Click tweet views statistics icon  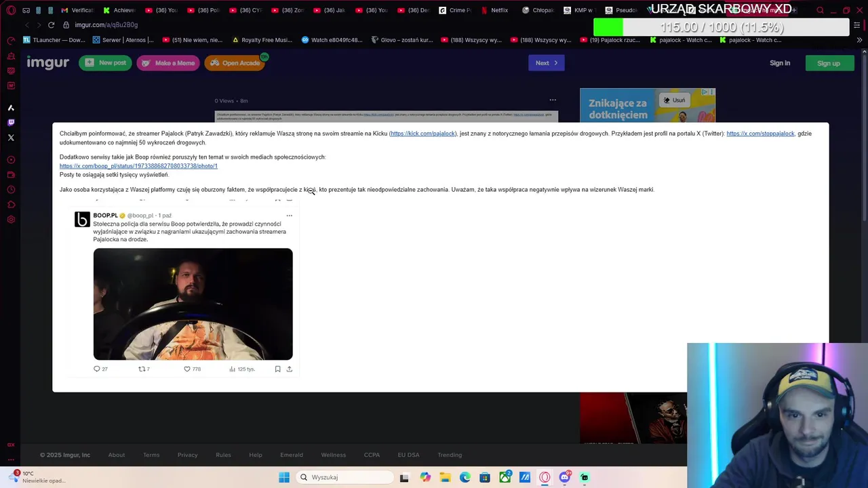[x=232, y=369]
